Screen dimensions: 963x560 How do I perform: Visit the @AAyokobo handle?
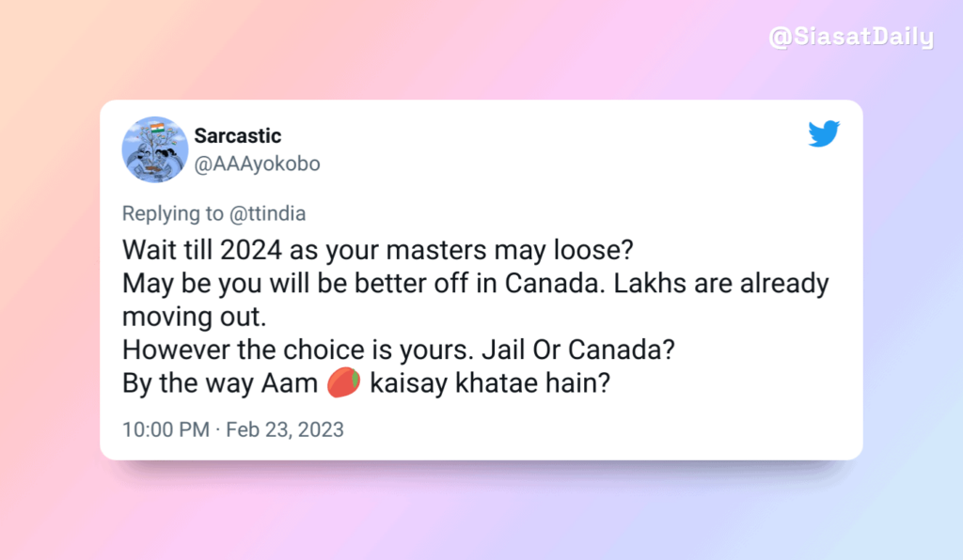257,163
